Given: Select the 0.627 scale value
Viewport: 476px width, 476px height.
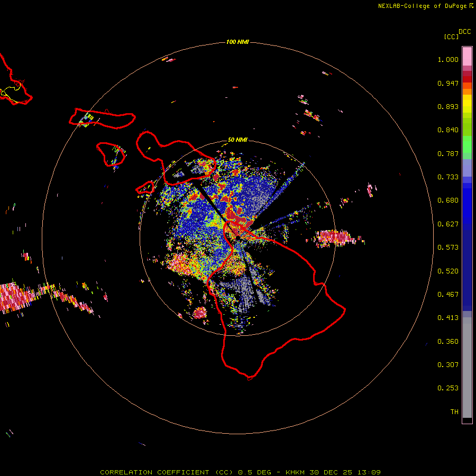Looking at the screenshot, I should coord(448,224).
